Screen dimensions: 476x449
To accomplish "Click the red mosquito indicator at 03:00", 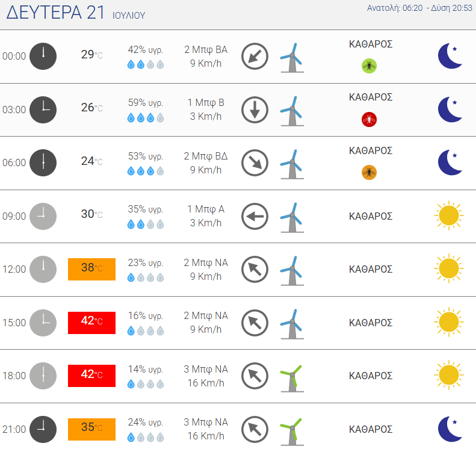I will coord(369,119).
